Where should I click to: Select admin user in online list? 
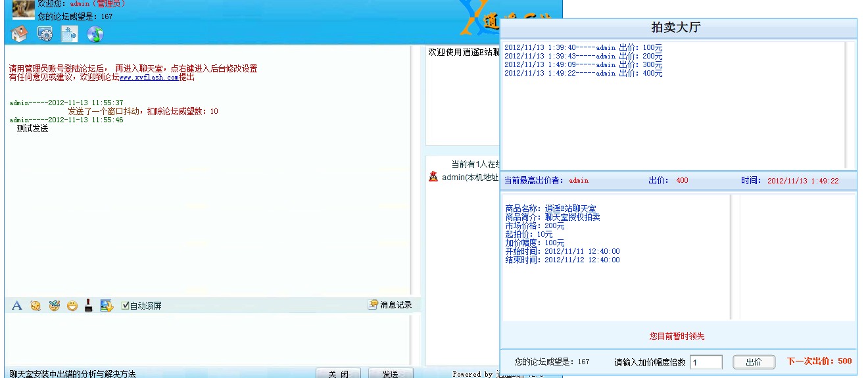pyautogui.click(x=470, y=177)
